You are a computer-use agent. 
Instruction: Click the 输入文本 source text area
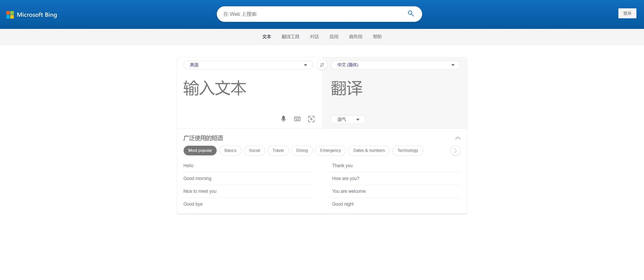click(249, 93)
